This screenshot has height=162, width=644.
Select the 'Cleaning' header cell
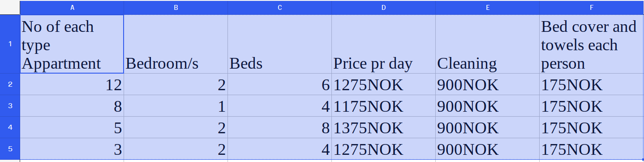click(x=487, y=44)
